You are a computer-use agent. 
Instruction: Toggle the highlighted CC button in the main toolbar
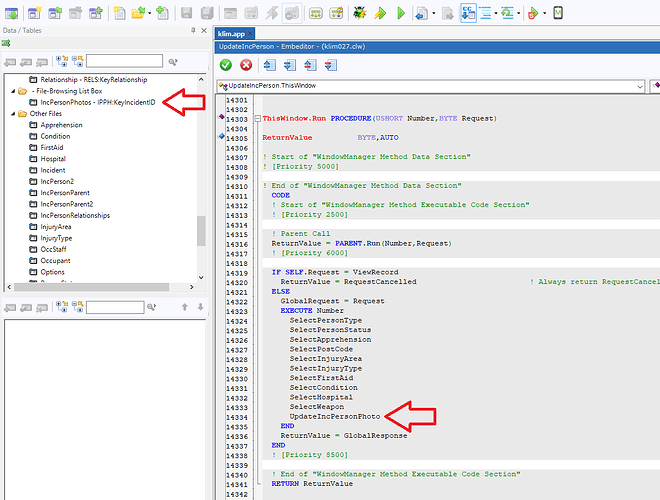[468, 13]
